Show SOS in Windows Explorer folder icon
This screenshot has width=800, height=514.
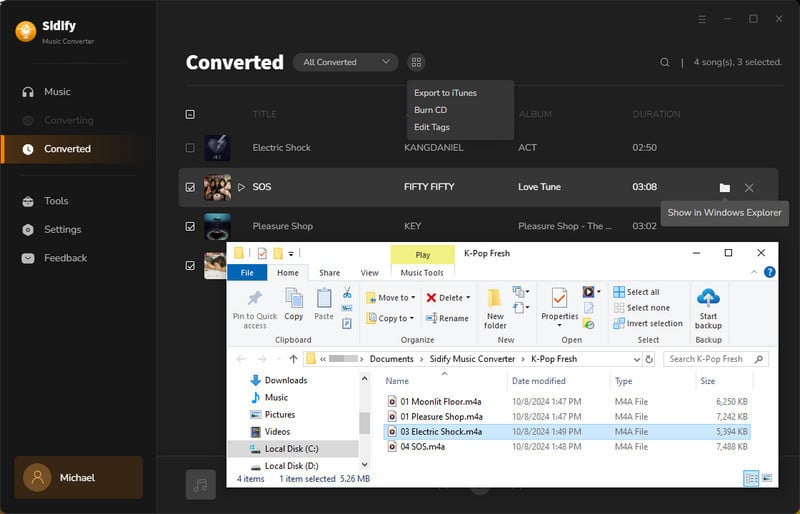click(x=724, y=188)
